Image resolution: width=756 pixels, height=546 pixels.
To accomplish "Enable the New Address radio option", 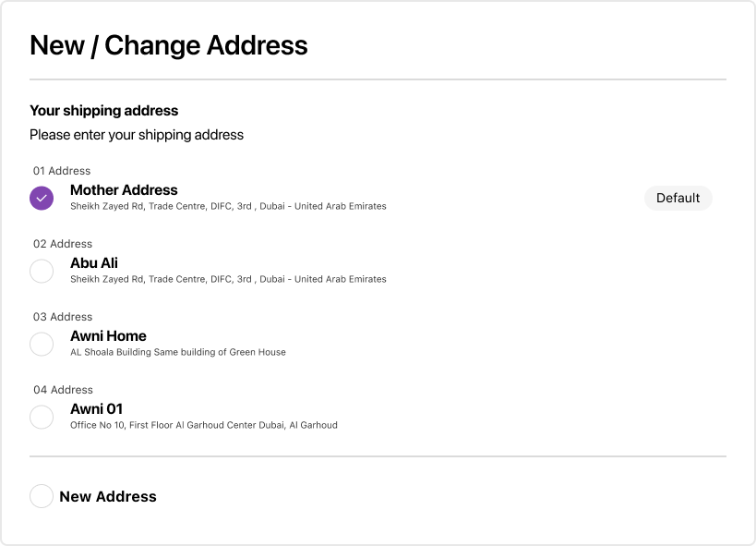I will click(42, 496).
